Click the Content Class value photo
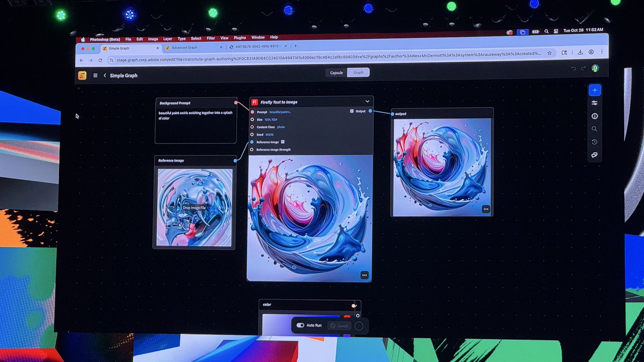The width and height of the screenshot is (644, 362). point(281,127)
